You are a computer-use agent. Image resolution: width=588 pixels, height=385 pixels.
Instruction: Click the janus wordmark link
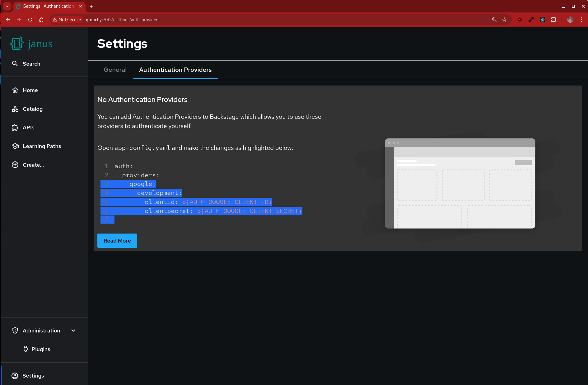[x=40, y=44]
